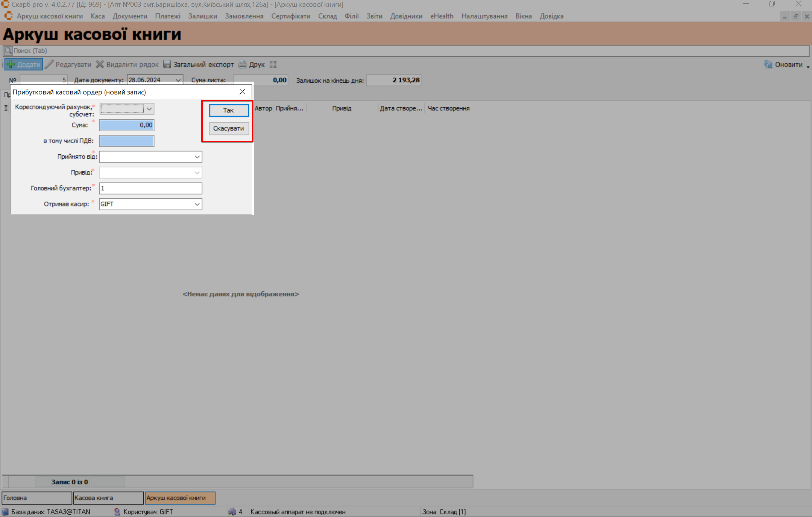Click the green plus Додати icon

pyautogui.click(x=11, y=64)
